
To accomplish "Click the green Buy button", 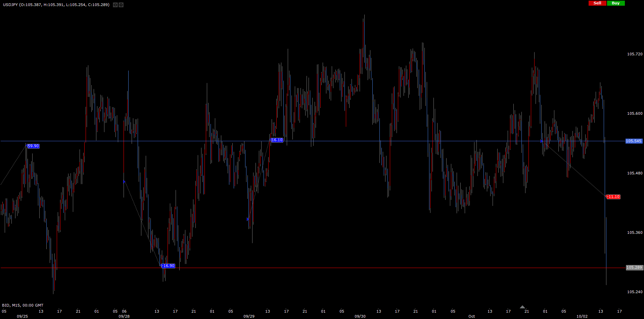I will (x=615, y=3).
